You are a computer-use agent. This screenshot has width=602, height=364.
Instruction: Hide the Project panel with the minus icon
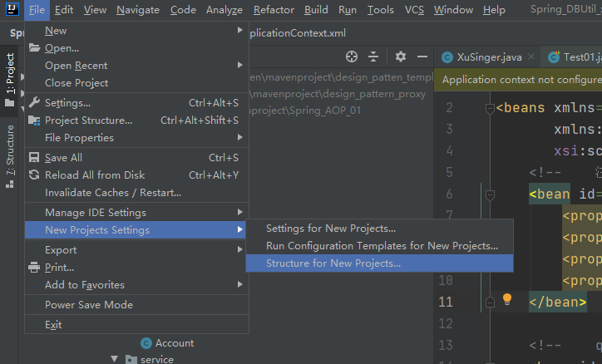click(422, 57)
